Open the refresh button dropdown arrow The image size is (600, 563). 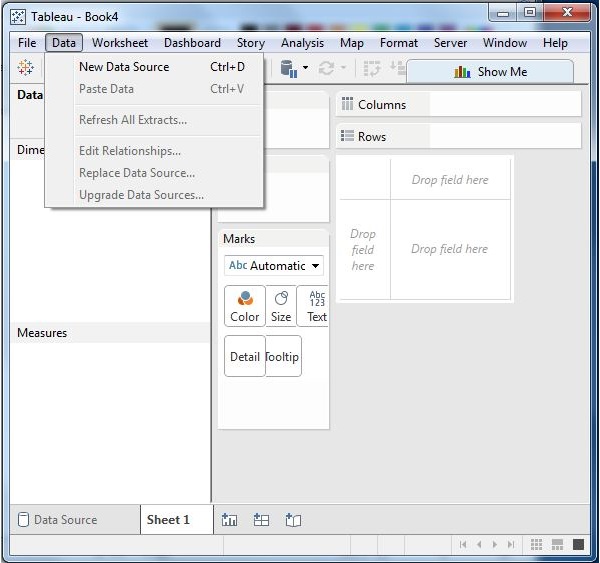point(343,68)
